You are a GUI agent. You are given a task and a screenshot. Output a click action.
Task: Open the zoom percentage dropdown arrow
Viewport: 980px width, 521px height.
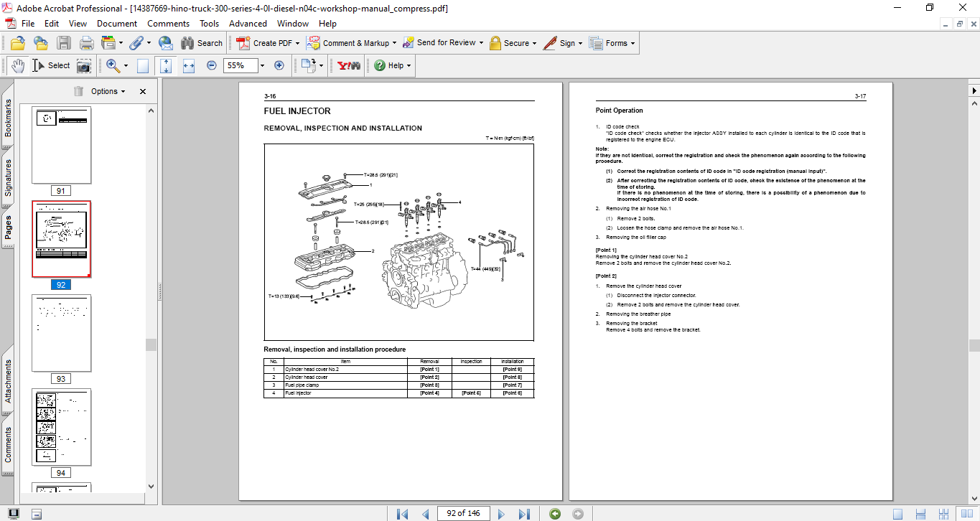(262, 65)
